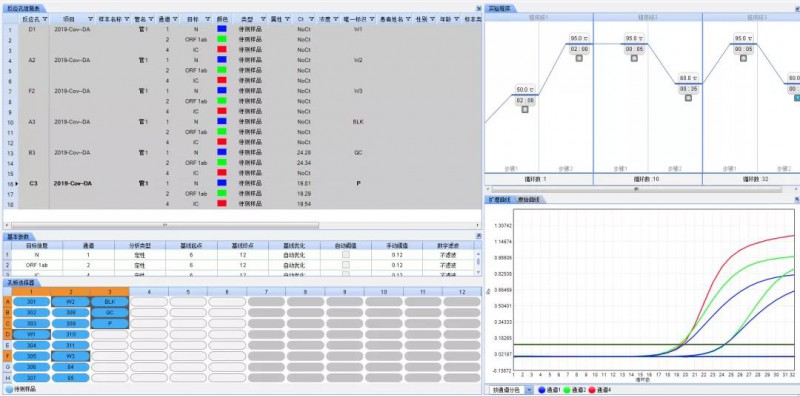Toggle auto threshold checkbox for target N

coord(345,254)
